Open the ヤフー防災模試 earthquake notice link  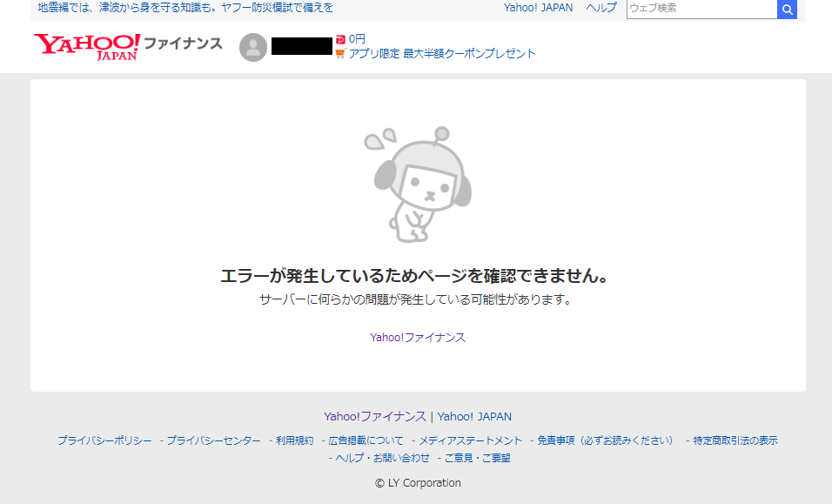[185, 8]
